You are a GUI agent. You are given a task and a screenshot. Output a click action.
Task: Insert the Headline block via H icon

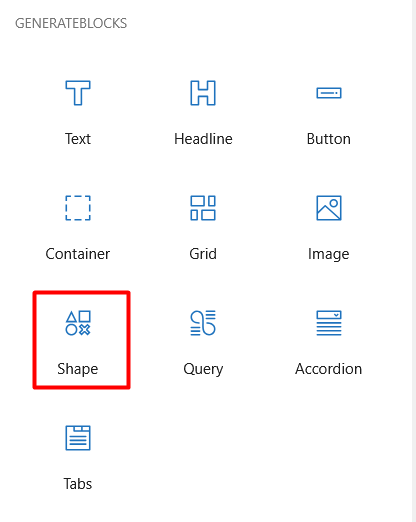point(203,93)
